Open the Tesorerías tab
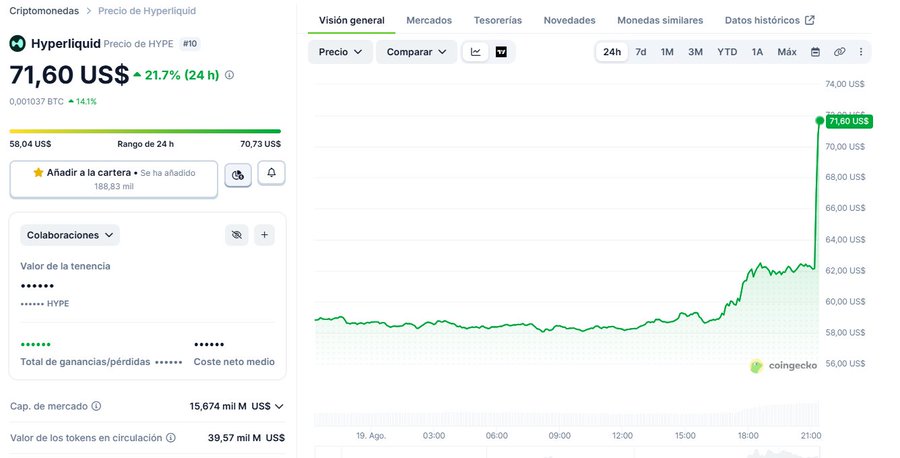Viewport: 900px width, 458px height. pyautogui.click(x=498, y=21)
